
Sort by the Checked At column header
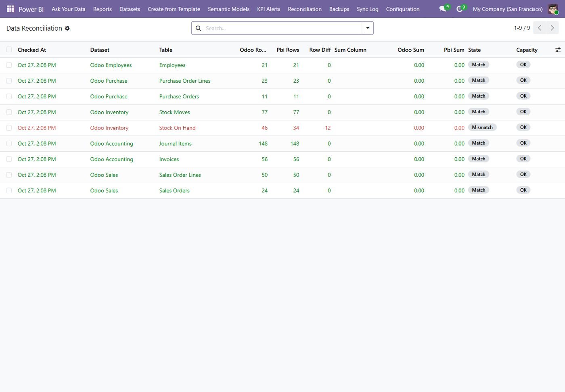click(32, 50)
